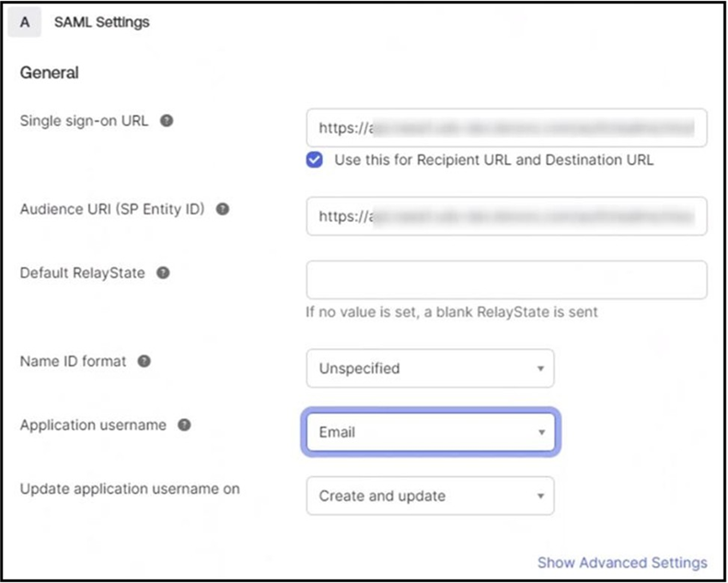The height and width of the screenshot is (583, 728).
Task: Click the Single sign-on URL label text
Action: 86,121
